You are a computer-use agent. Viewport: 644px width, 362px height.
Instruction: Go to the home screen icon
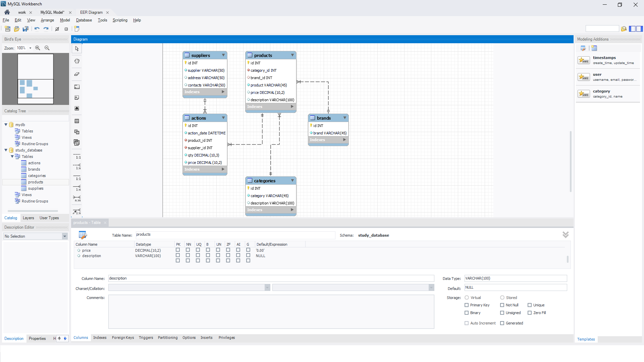tap(7, 12)
